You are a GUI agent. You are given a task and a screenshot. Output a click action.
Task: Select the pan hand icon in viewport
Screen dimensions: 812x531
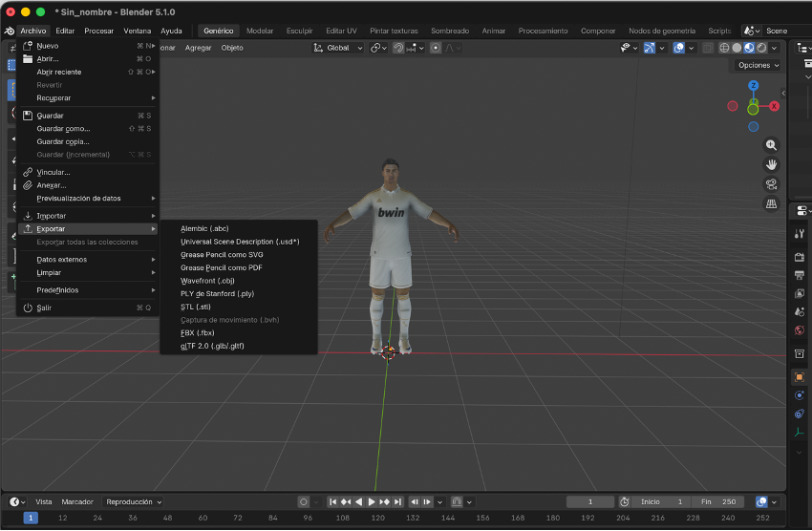(x=771, y=164)
